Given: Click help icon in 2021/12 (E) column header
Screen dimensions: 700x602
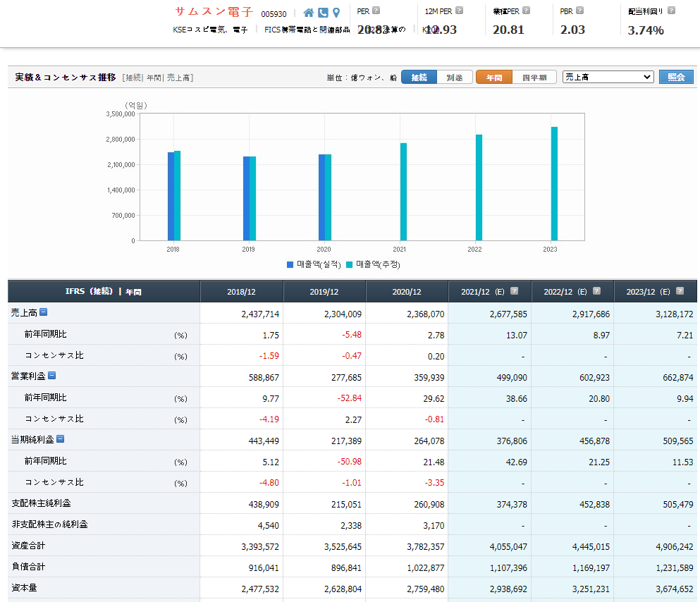Looking at the screenshot, I should click(x=514, y=290).
